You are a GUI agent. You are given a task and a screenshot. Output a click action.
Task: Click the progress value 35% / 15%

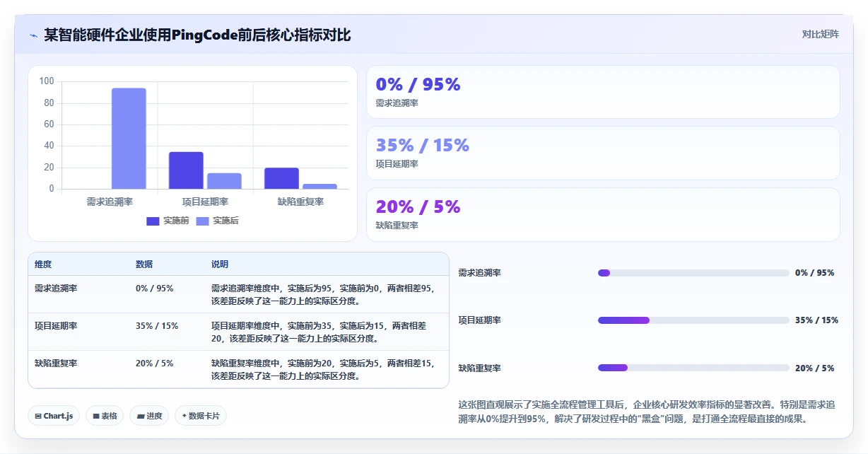(x=816, y=320)
